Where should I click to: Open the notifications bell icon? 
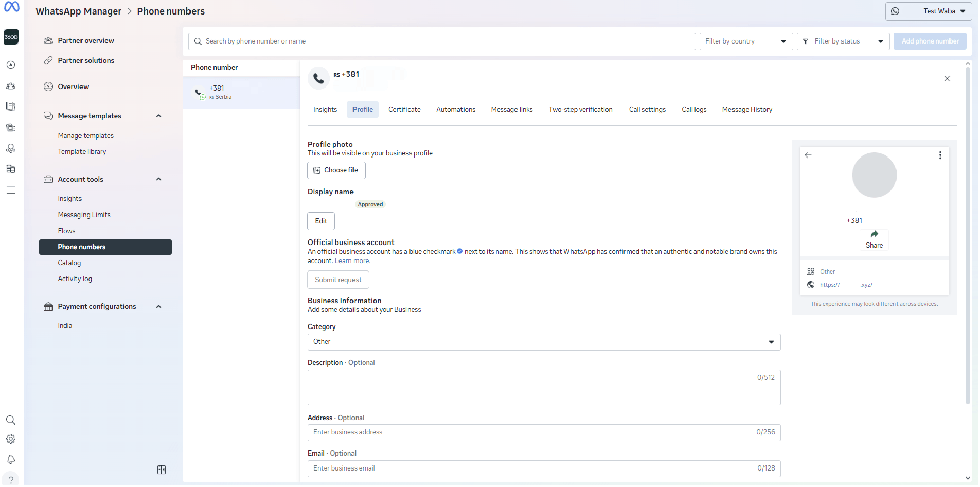coord(11,459)
